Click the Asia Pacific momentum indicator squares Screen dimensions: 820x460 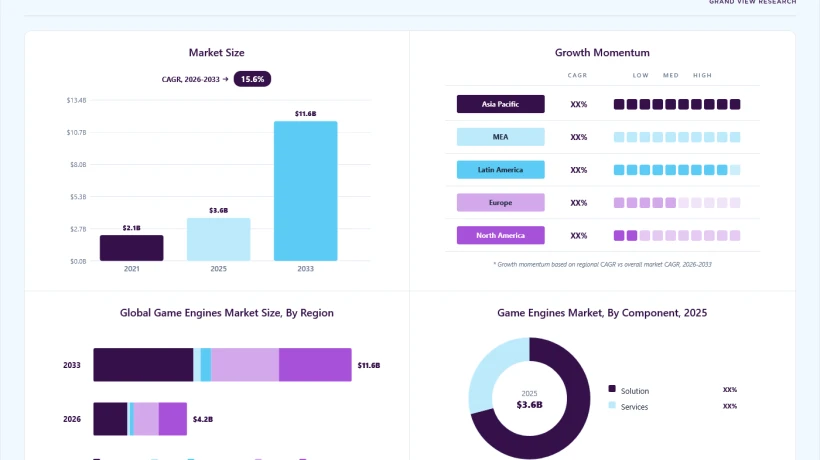coord(677,105)
